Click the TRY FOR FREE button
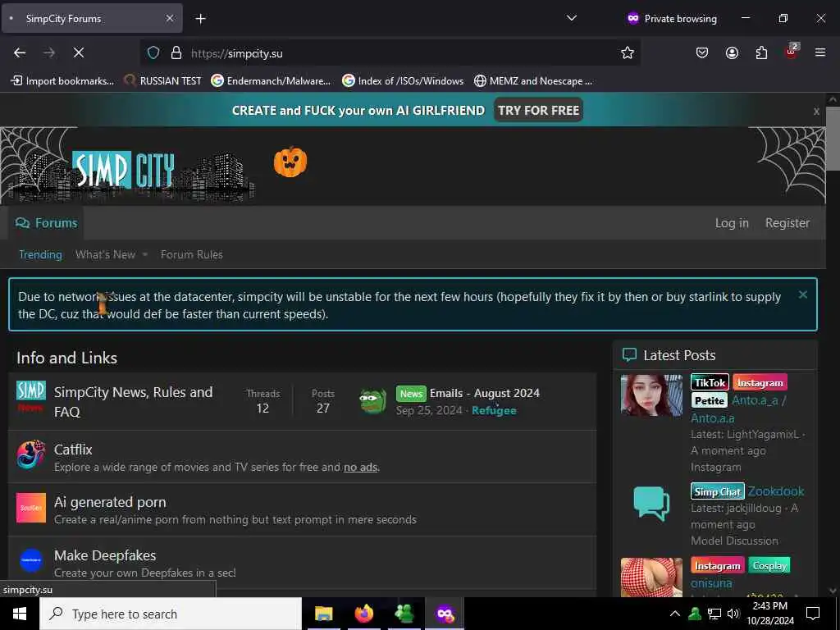Viewport: 840px width, 630px height. [x=538, y=111]
